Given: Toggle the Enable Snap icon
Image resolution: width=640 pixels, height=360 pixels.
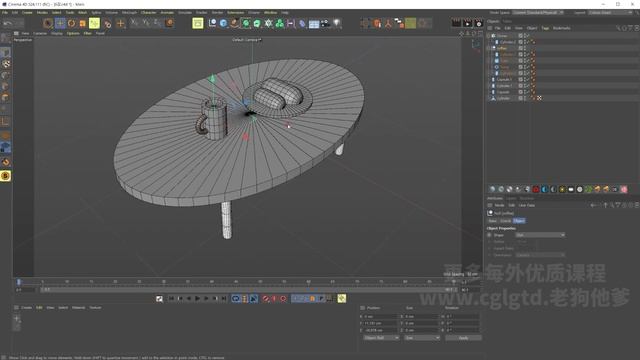Looking at the screenshot, I should coord(6,162).
